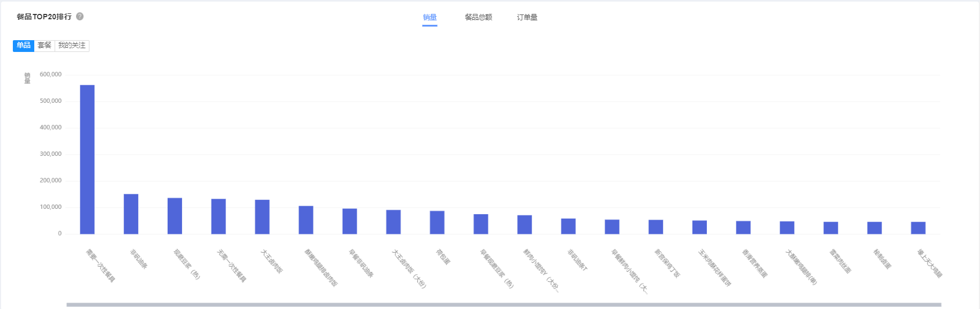Screen dimensions: 980x309
Task: Click the bar for 玉米肉酥花样蛋饼
Action: [x=699, y=227]
